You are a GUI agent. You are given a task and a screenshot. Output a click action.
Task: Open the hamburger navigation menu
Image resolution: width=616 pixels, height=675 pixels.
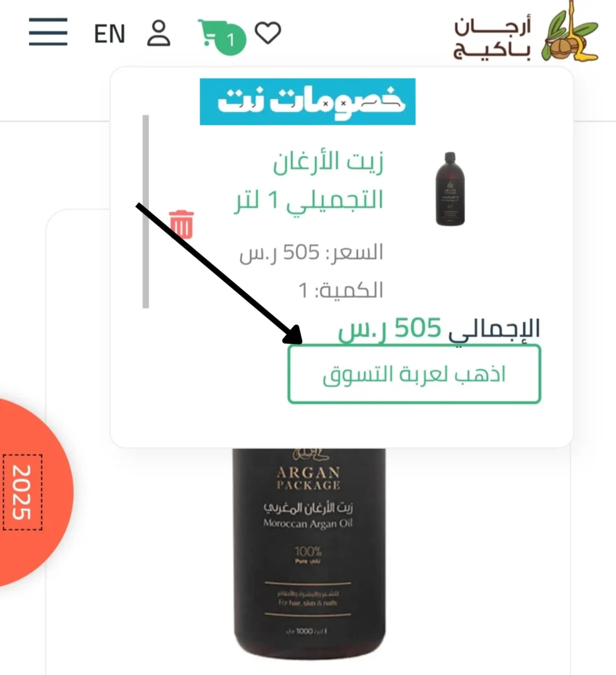coord(47,32)
